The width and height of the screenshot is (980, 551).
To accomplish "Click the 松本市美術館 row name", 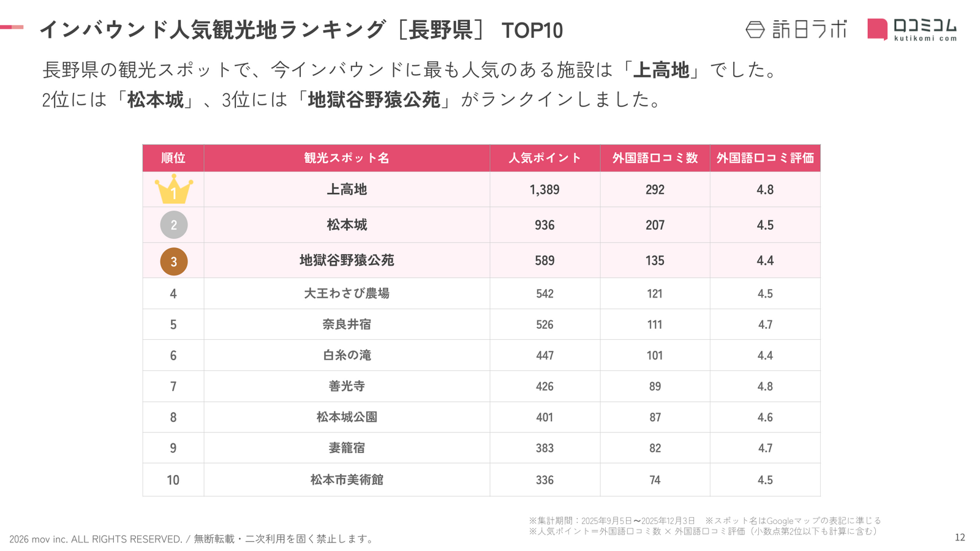I will 347,480.
